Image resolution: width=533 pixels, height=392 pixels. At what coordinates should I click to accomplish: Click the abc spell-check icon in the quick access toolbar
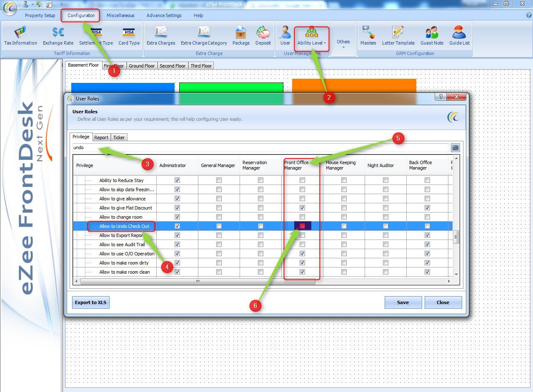[50, 4]
